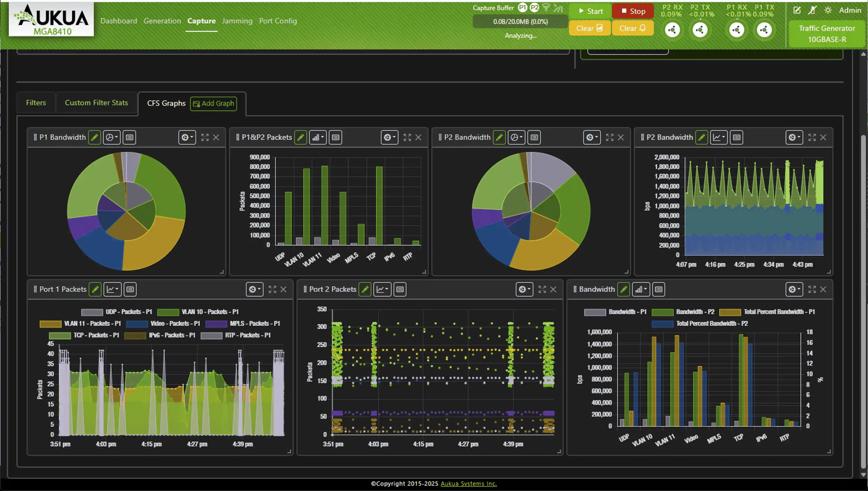Switch to the Filters tab
This screenshot has width=868, height=491.
pyautogui.click(x=36, y=103)
